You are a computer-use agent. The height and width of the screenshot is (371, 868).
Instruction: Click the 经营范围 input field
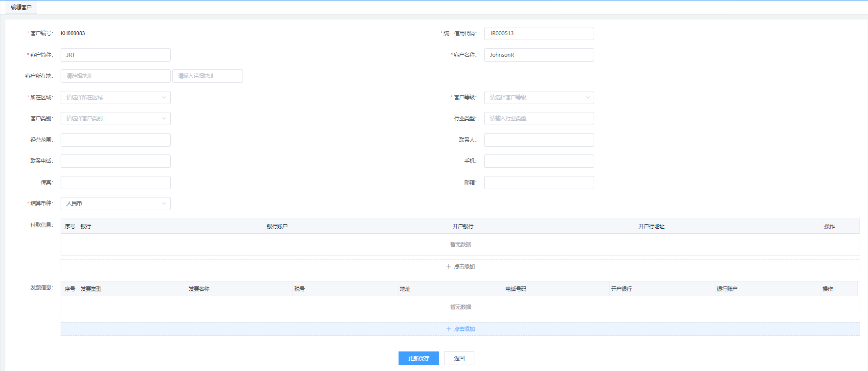point(115,140)
